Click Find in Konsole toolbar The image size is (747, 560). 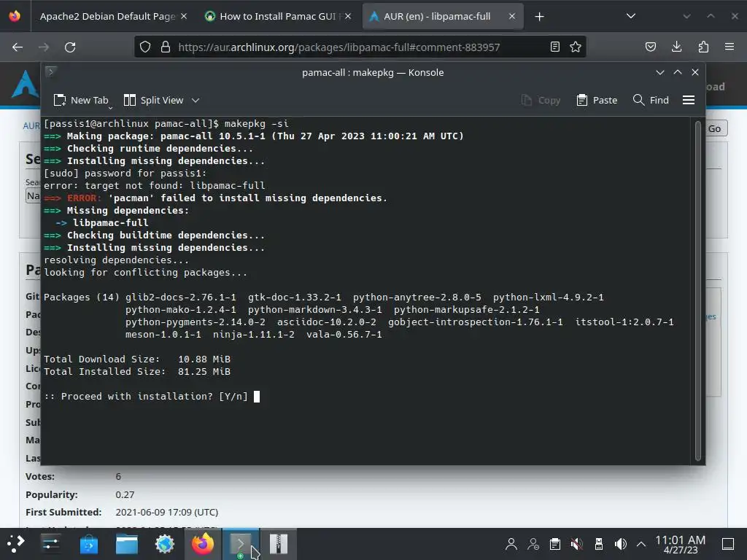(x=651, y=100)
